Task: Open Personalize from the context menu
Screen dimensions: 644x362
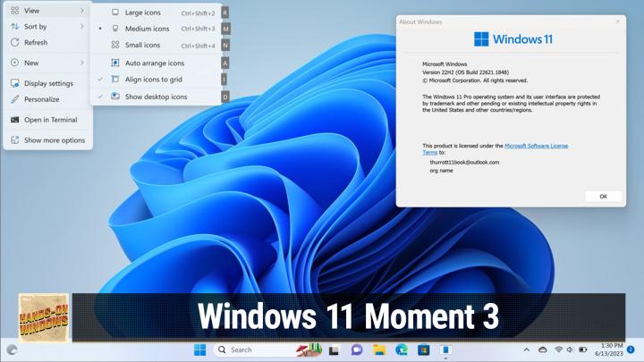Action: pos(47,99)
